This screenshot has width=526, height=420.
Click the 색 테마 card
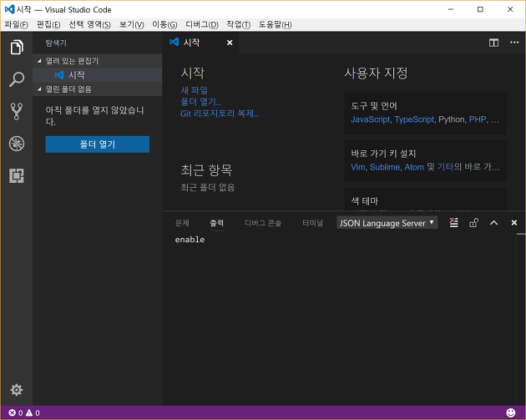(x=425, y=200)
